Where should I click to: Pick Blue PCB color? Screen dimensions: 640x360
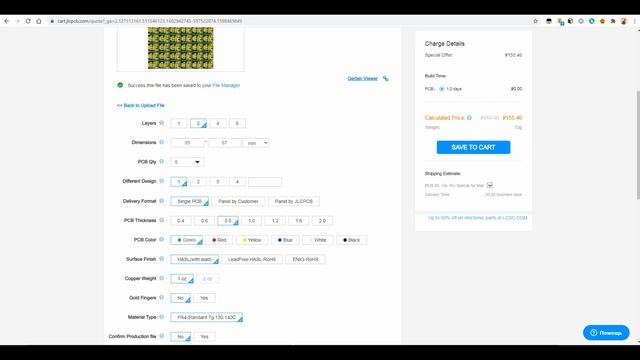285,240
